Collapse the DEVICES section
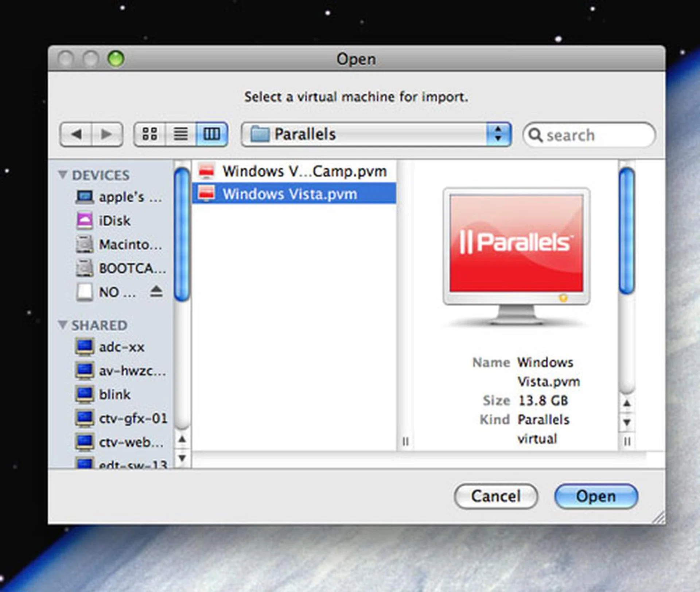The height and width of the screenshot is (592, 700). tap(63, 175)
